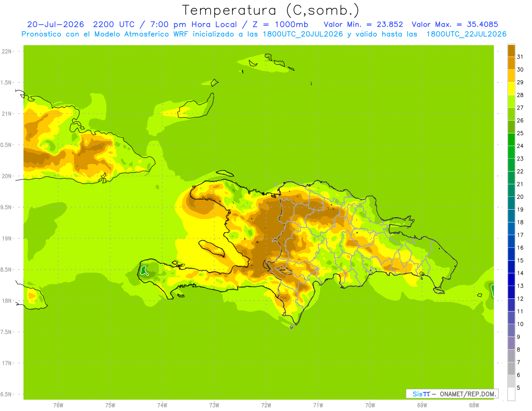Click latitude label '19N'
Screen dimensions: 532x411
click(x=7, y=239)
